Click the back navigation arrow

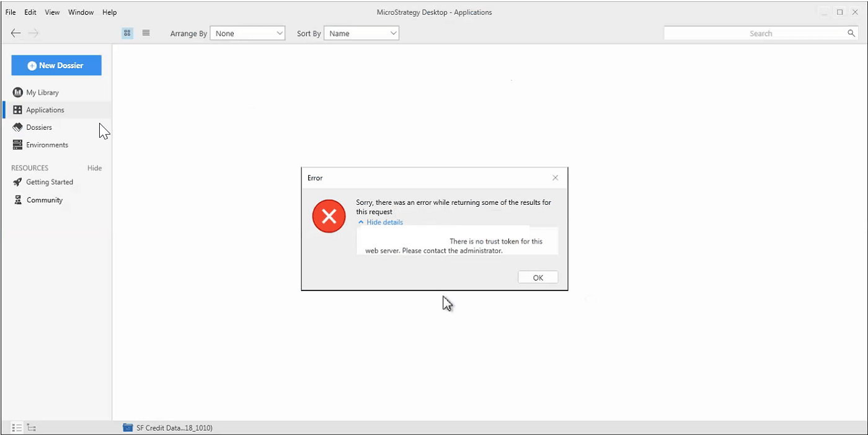(16, 34)
